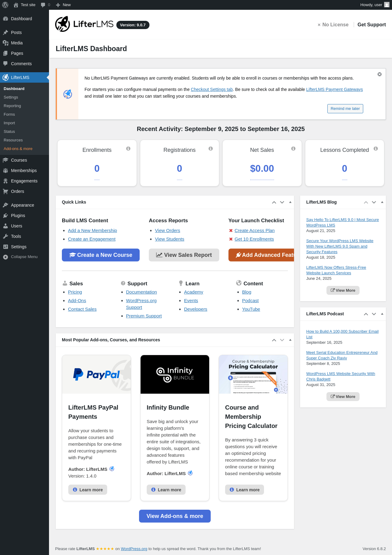The width and height of the screenshot is (392, 555).
Task: Open Get Support link in header
Action: [371, 24]
